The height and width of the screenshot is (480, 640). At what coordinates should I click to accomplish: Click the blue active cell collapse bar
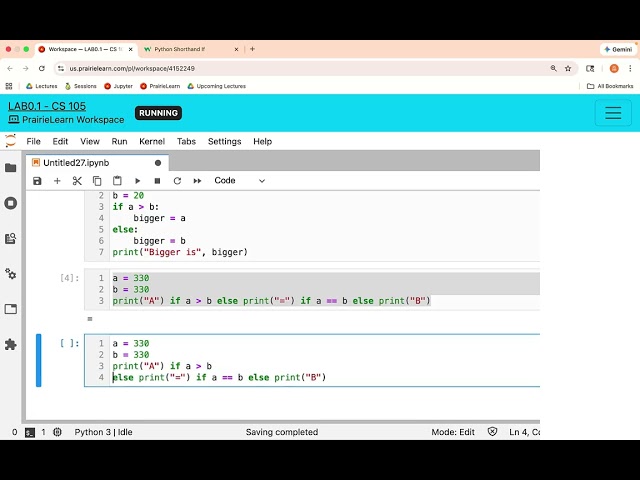click(x=38, y=360)
